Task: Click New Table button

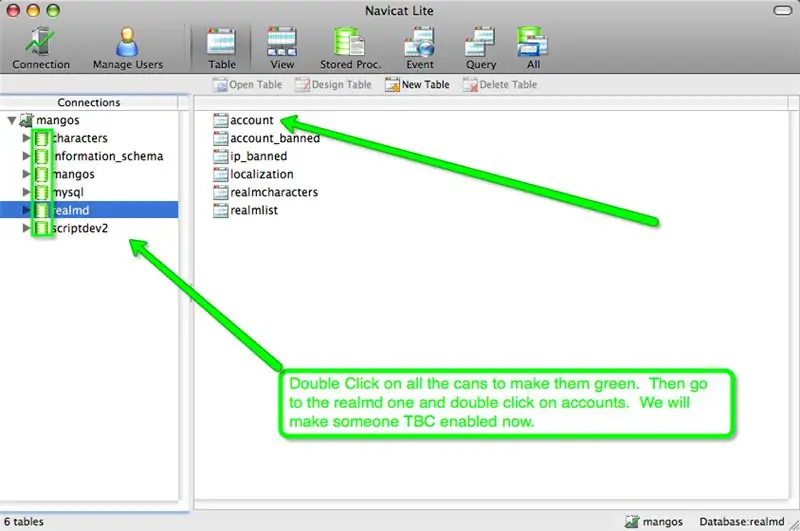Action: coord(417,85)
